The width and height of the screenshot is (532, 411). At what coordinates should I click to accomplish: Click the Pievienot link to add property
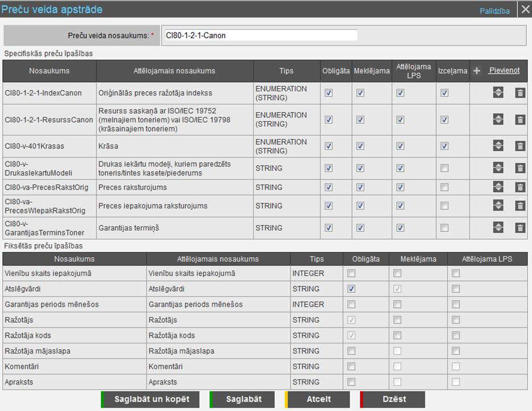504,70
